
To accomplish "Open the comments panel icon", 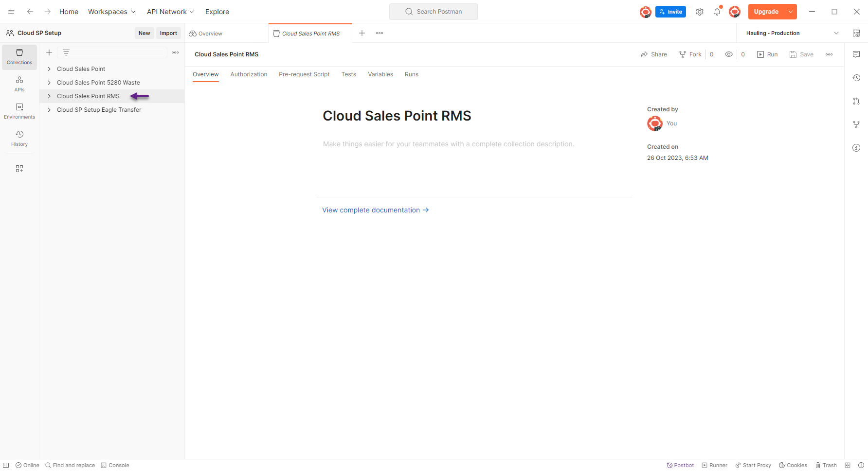I will pyautogui.click(x=856, y=54).
